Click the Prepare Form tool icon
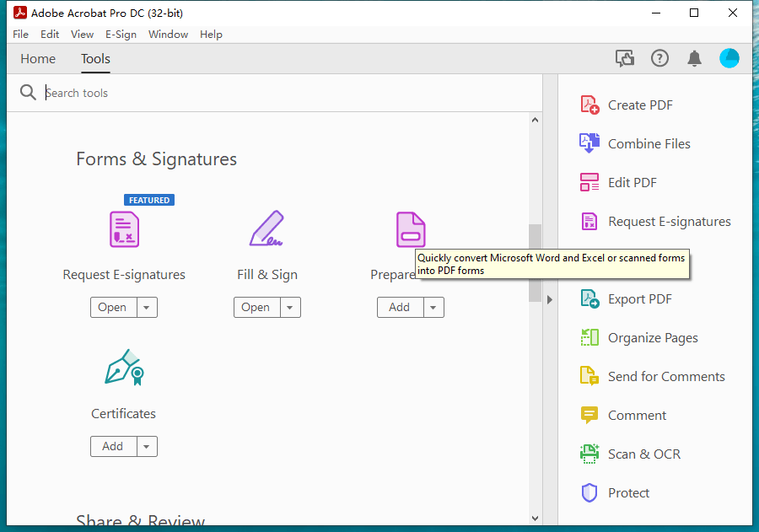The image size is (759, 532). coord(411,229)
